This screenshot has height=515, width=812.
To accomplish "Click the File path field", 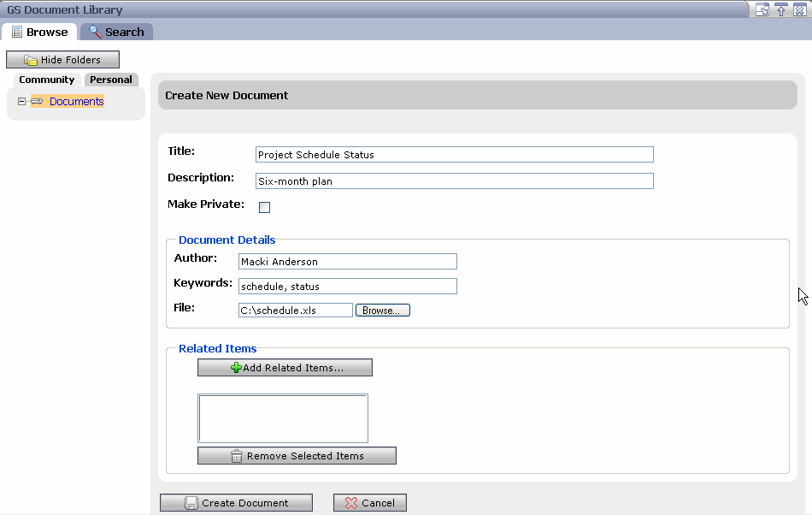I will (295, 311).
